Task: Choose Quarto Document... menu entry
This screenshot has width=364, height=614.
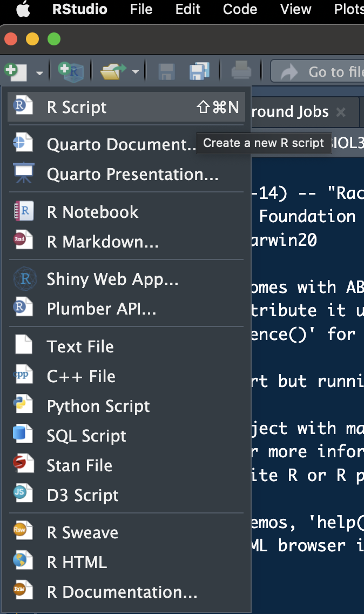Action: click(x=126, y=144)
